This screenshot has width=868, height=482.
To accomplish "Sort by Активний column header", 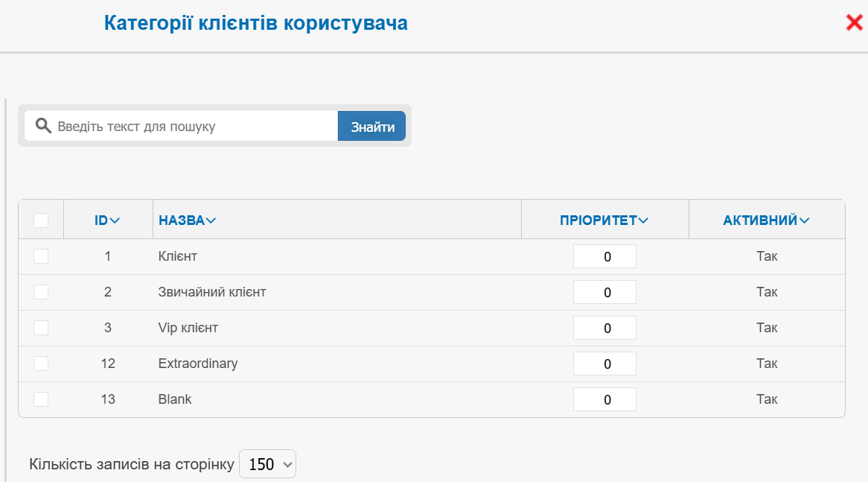I will coord(766,221).
